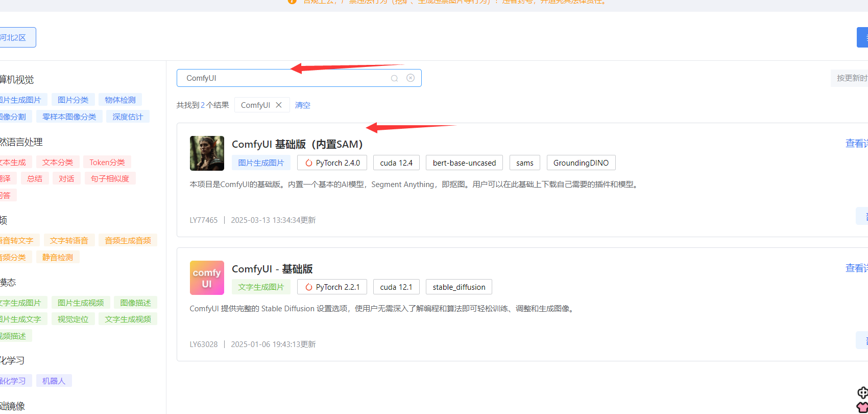Filter by 文本分类 category
The height and width of the screenshot is (414, 868).
coord(58,162)
